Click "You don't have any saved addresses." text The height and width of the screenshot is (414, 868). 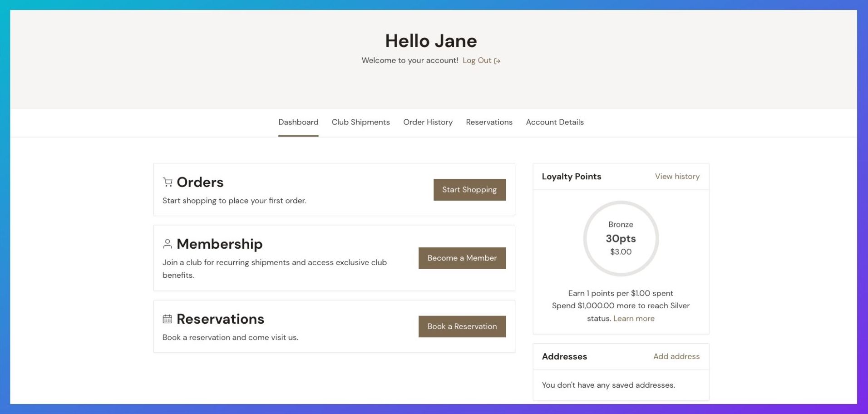point(608,385)
